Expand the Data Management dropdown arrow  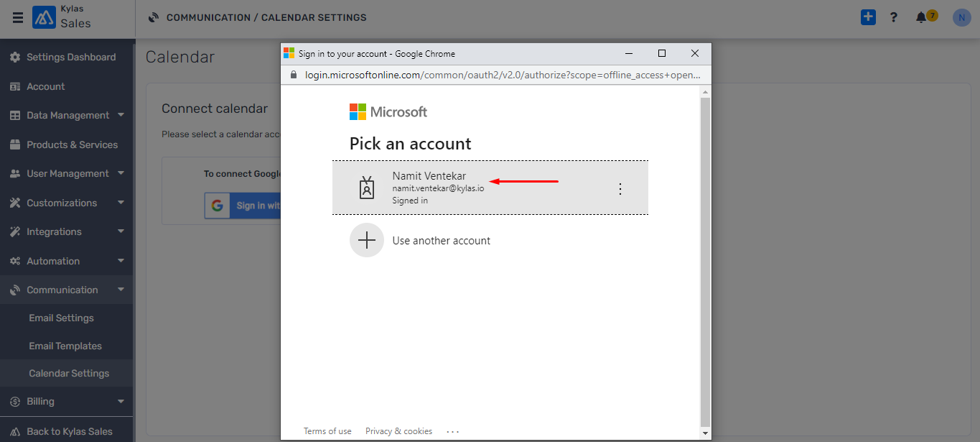(x=121, y=114)
